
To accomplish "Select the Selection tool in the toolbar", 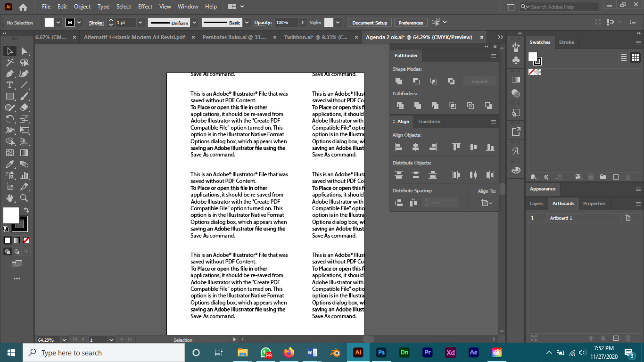I will click(x=9, y=51).
